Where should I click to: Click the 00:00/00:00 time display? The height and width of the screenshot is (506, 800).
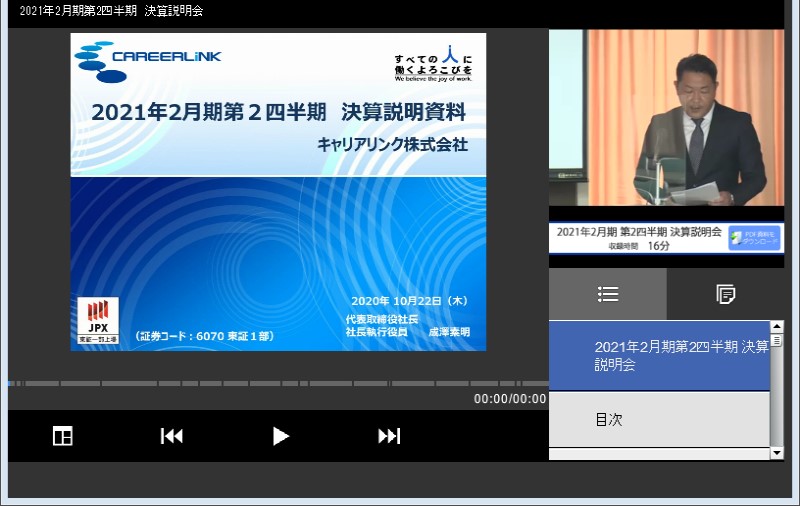tap(510, 399)
